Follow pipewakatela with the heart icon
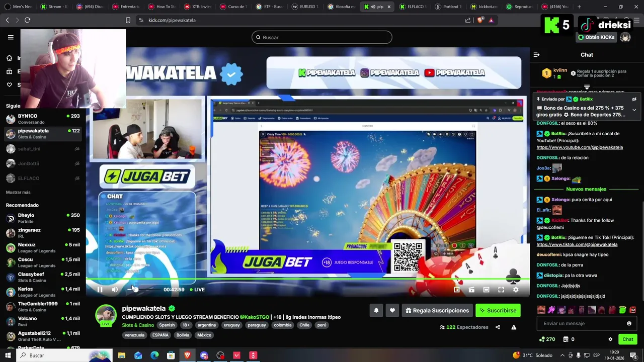This screenshot has width=644, height=362. pyautogui.click(x=392, y=311)
